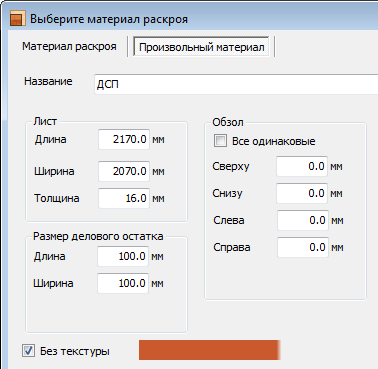Viewport: 378px width, 369px height.
Task: Enable the Все одинаковые checkbox
Action: coord(220,141)
